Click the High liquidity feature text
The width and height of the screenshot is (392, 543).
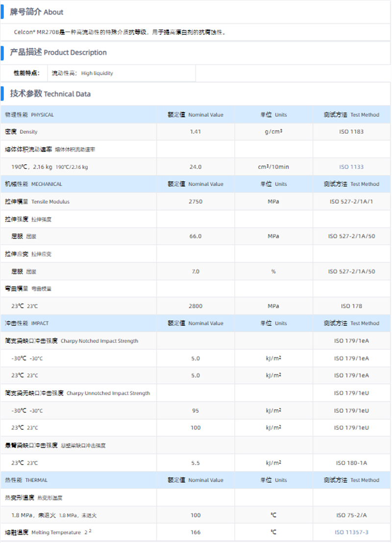[x=97, y=73]
